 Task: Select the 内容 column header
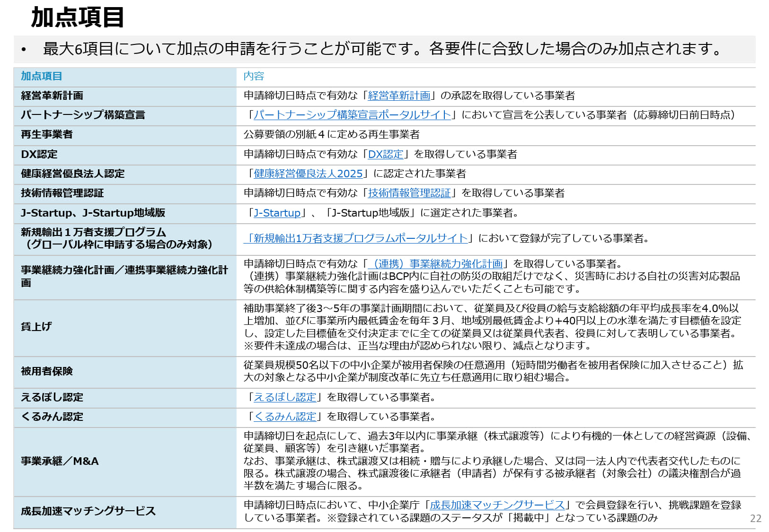click(253, 75)
